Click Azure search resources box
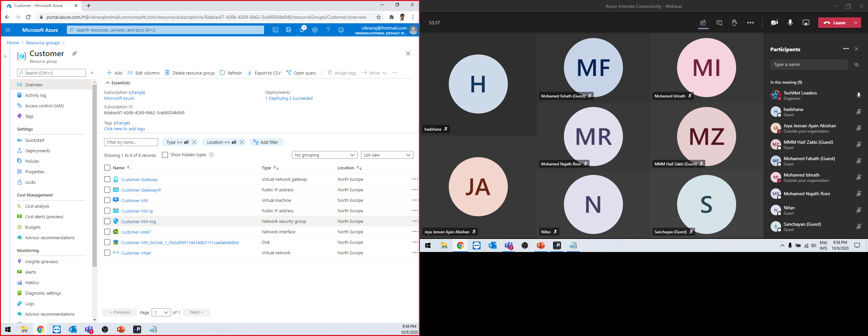This screenshot has height=336, width=868. pyautogui.click(x=165, y=30)
